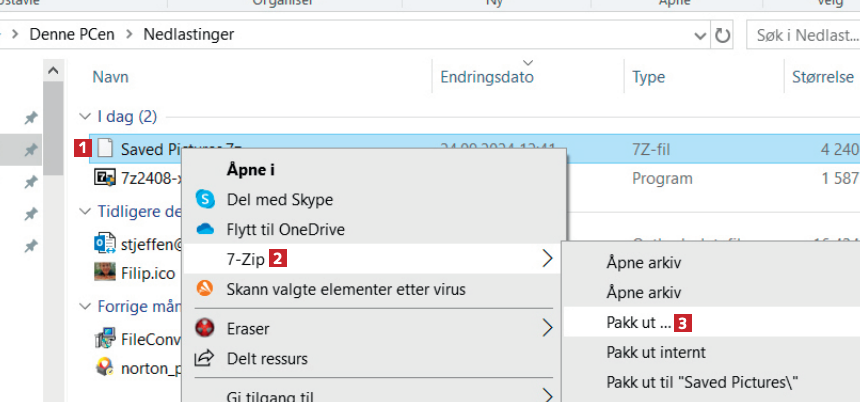Click the OneDrive cloud icon
Viewport: 860px width, 402px height.
(x=205, y=229)
